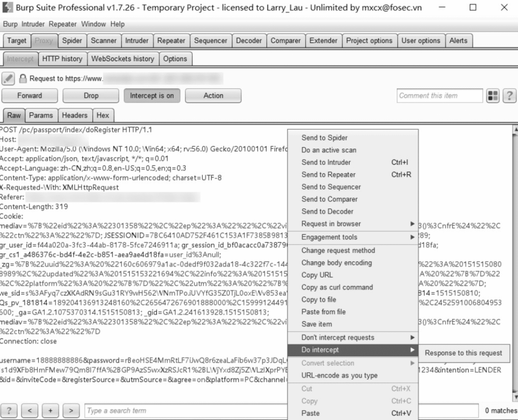518x420 pixels.
Task: Choose Send to Comparer
Action: tap(353, 199)
